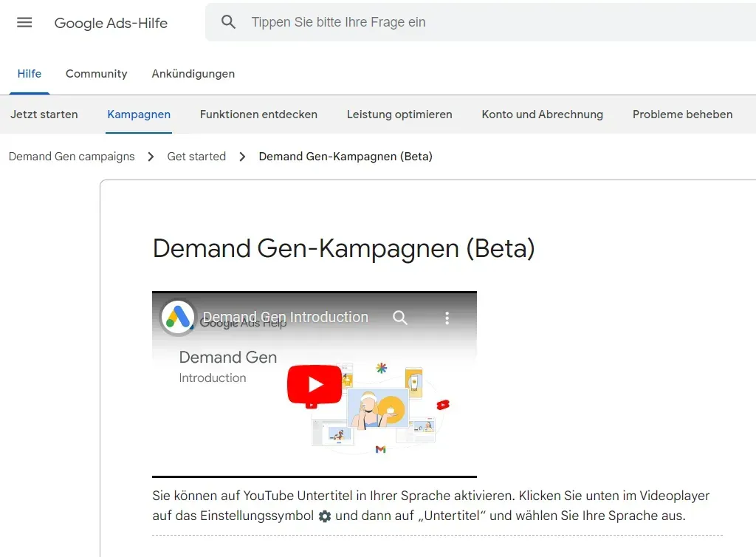Play the Demand Gen Introduction video
756x557 pixels.
pos(315,384)
